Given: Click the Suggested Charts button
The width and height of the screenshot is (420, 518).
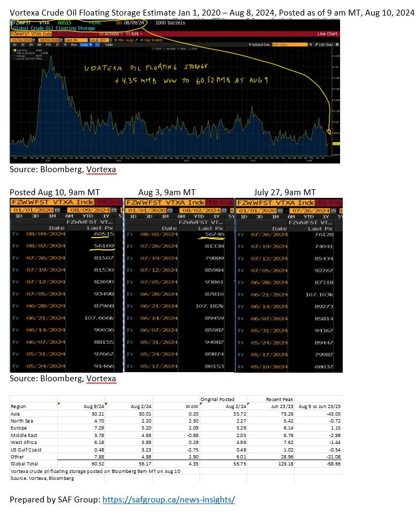Looking at the screenshot, I should (x=75, y=34).
